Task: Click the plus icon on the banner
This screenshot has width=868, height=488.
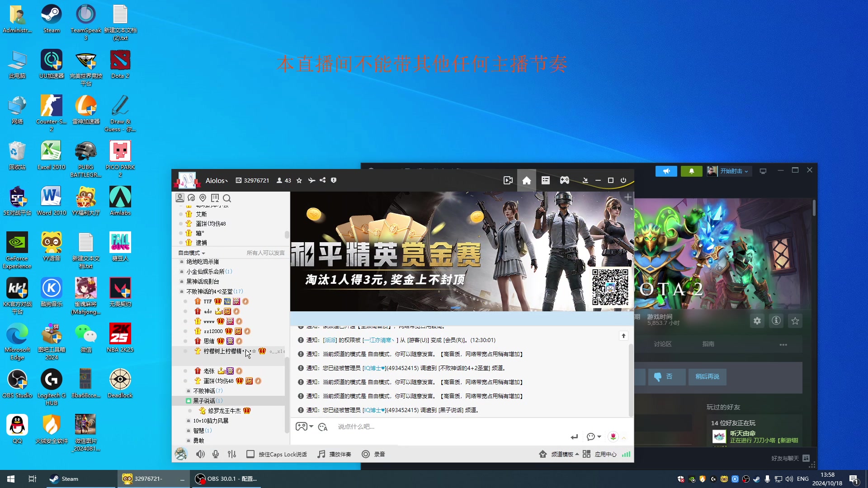Action: pyautogui.click(x=628, y=197)
